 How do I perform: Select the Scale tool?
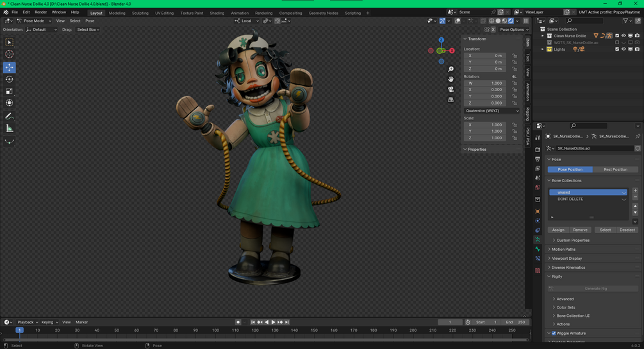coord(9,91)
